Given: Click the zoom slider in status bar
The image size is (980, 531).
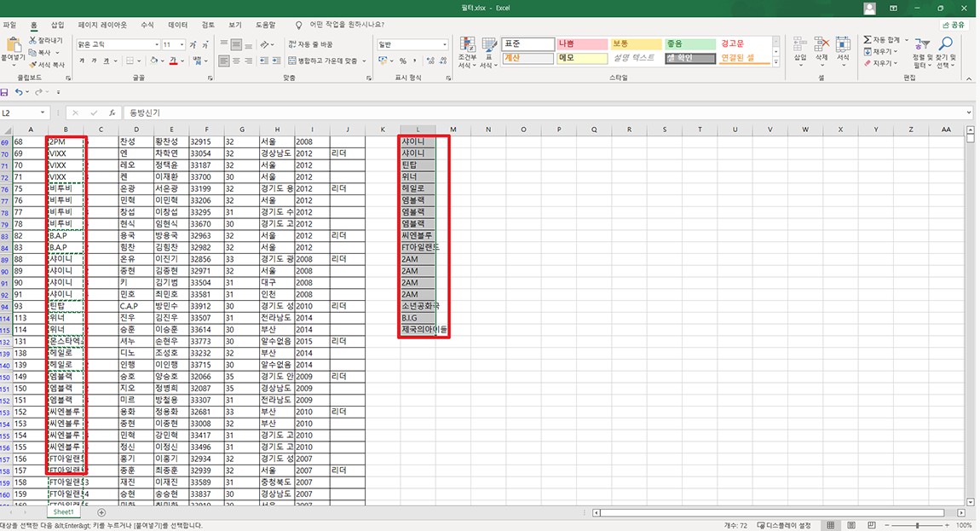Looking at the screenshot, I should pyautogui.click(x=918, y=525).
